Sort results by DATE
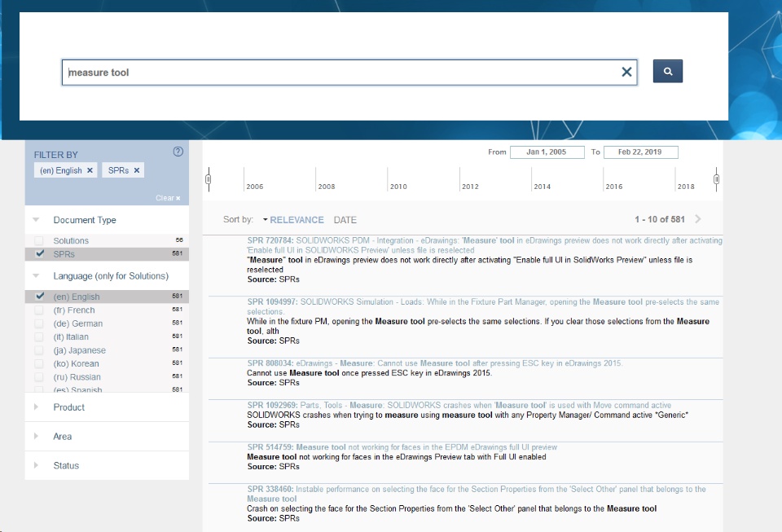 [345, 220]
